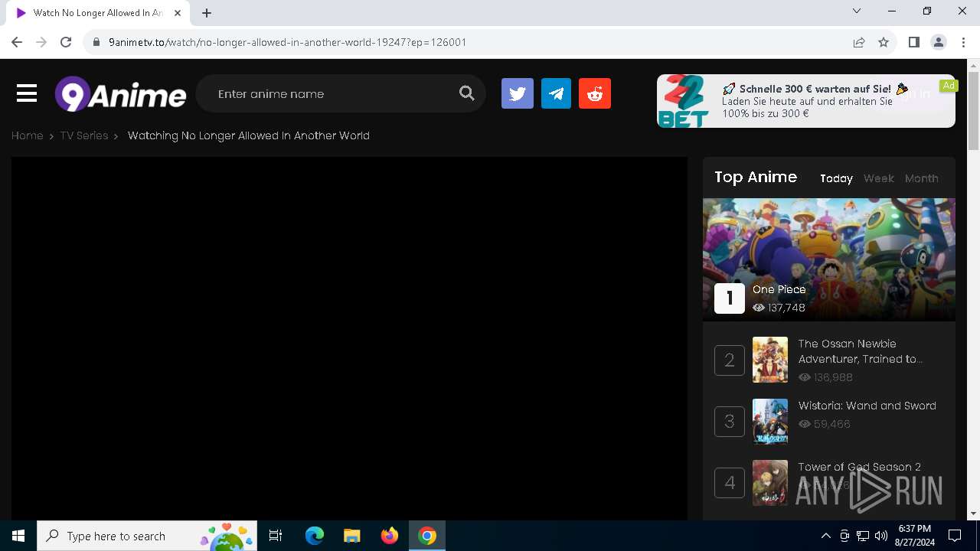
Task: Open the Reddit social icon
Action: pyautogui.click(x=595, y=93)
